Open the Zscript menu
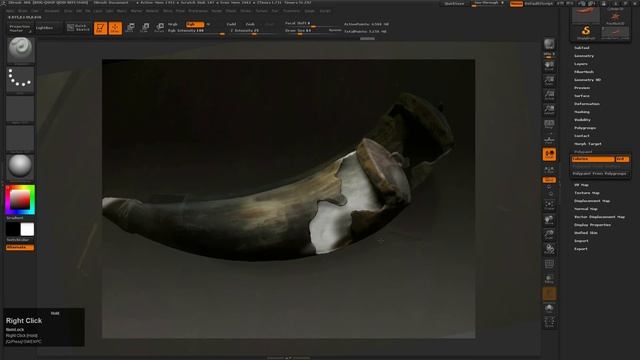640x360 pixels. [325, 11]
